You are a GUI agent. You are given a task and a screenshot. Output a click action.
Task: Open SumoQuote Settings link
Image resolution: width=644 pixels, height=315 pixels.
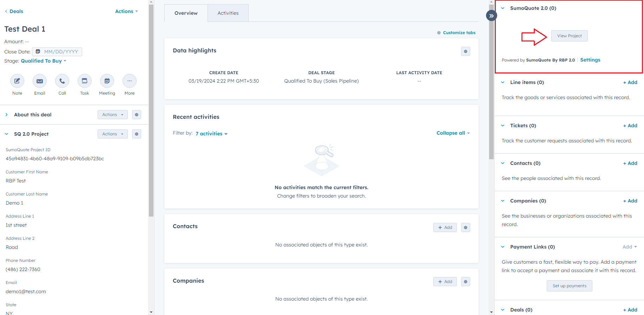(x=590, y=60)
